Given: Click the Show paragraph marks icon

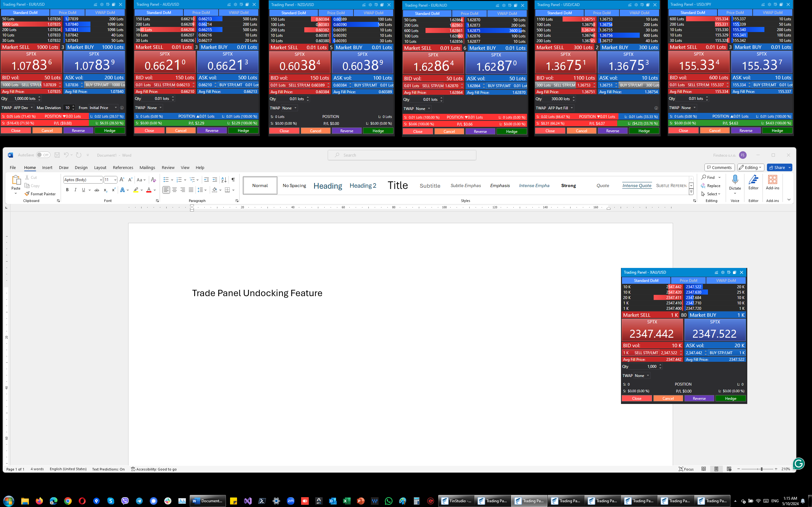Looking at the screenshot, I should (233, 180).
